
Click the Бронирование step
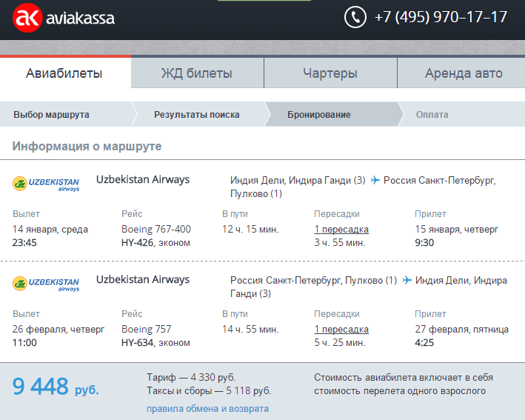[319, 115]
